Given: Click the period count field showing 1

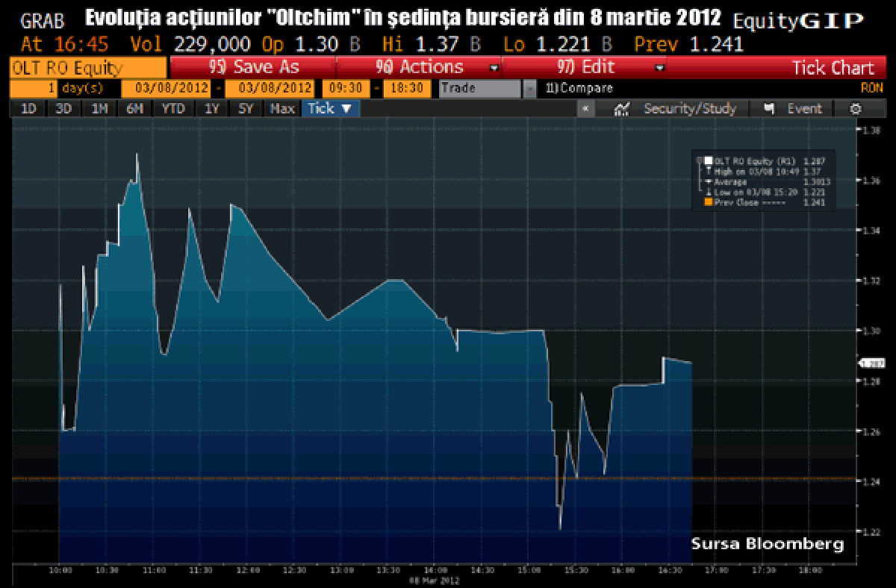Looking at the screenshot, I should click(x=34, y=88).
